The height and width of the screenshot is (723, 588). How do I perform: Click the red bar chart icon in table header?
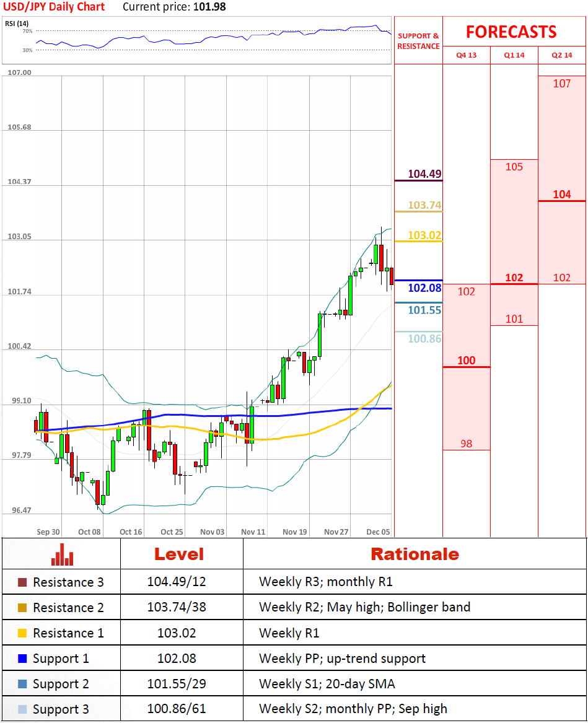(x=61, y=554)
